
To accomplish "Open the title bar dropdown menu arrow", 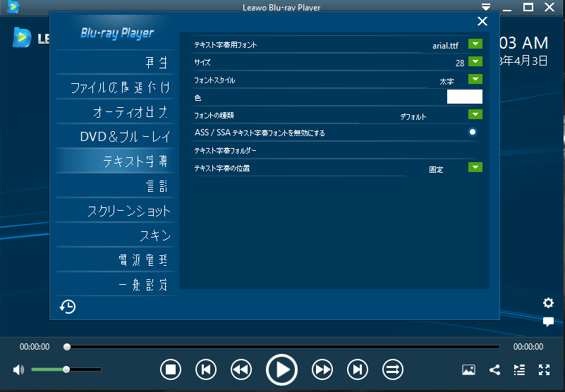I will pos(486,7).
